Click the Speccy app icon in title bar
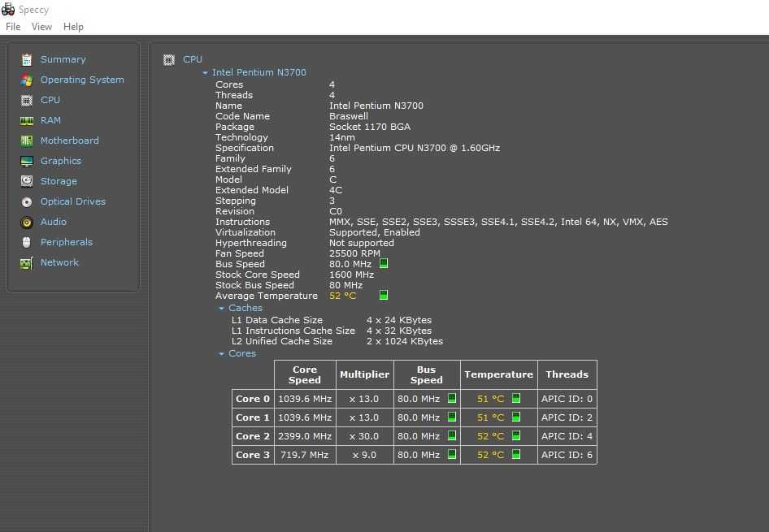This screenshot has height=532, width=769. (x=8, y=9)
